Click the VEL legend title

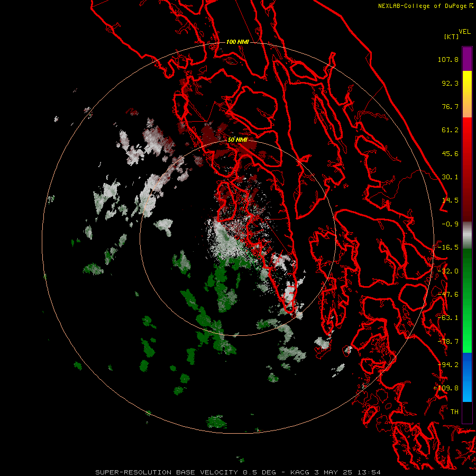[x=464, y=32]
